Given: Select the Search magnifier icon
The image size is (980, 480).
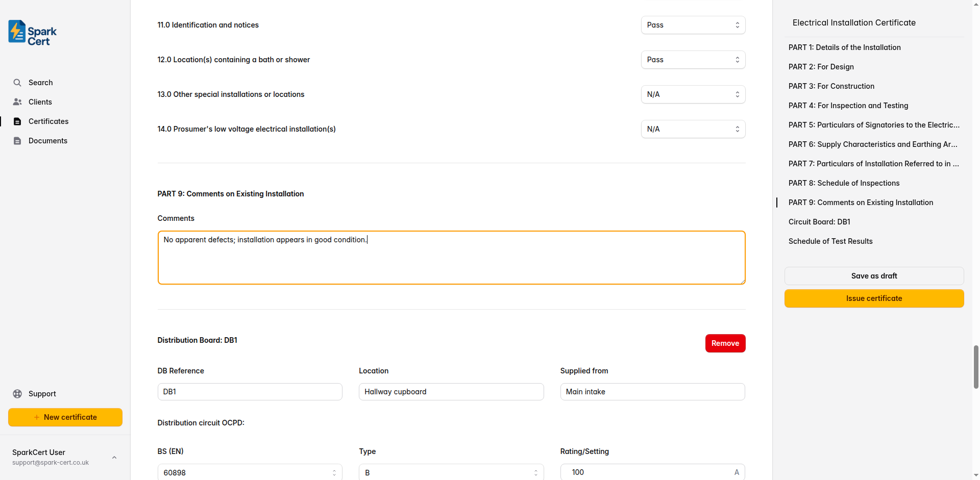Looking at the screenshot, I should 17,82.
